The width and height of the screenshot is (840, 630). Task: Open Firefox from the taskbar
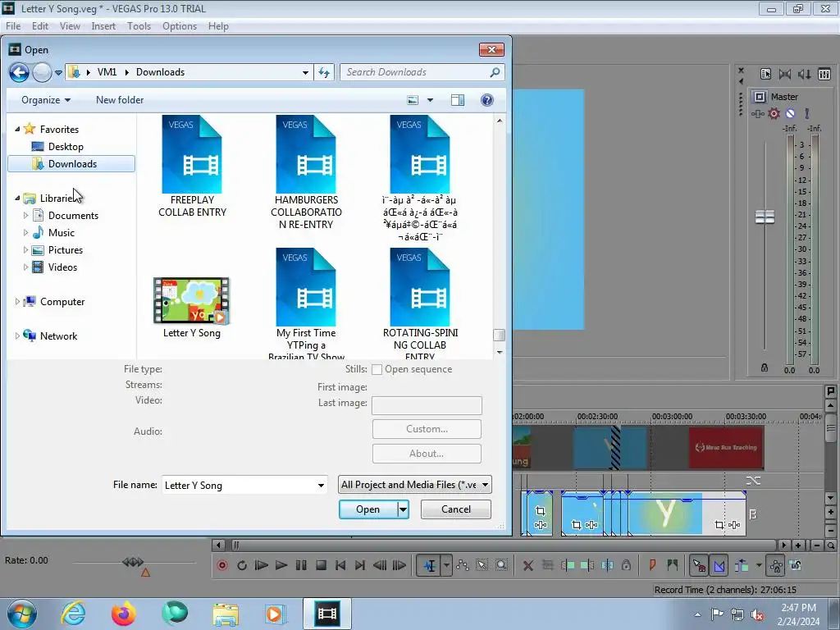coord(124,614)
